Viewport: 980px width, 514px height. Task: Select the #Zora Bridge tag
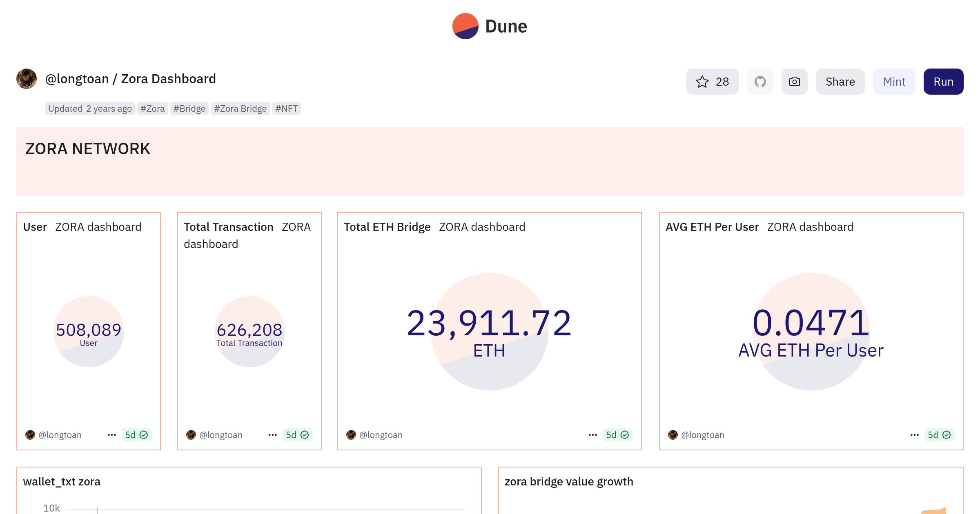(x=240, y=109)
